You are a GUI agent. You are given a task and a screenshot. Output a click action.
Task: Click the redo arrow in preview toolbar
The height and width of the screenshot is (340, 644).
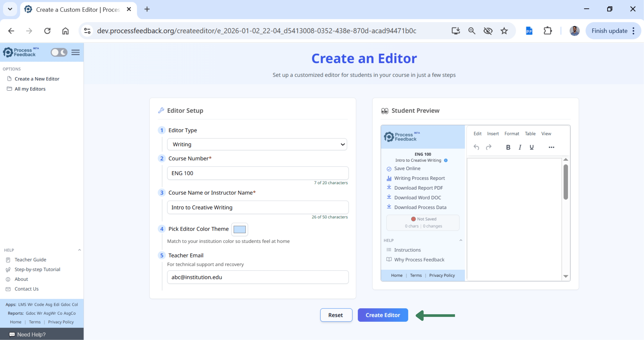(x=488, y=147)
